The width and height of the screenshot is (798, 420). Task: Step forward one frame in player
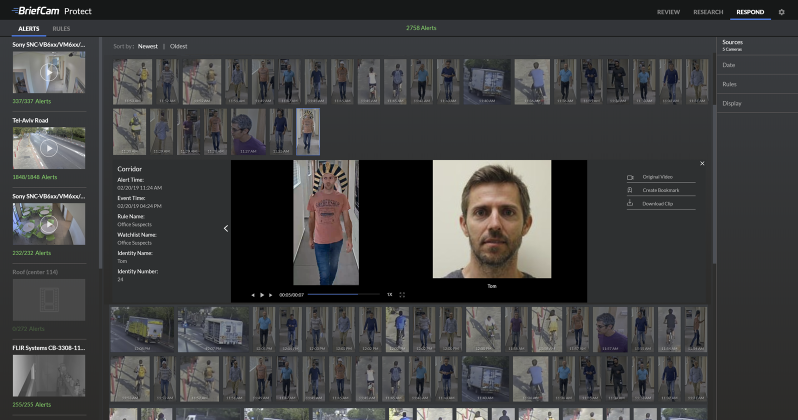coord(270,295)
